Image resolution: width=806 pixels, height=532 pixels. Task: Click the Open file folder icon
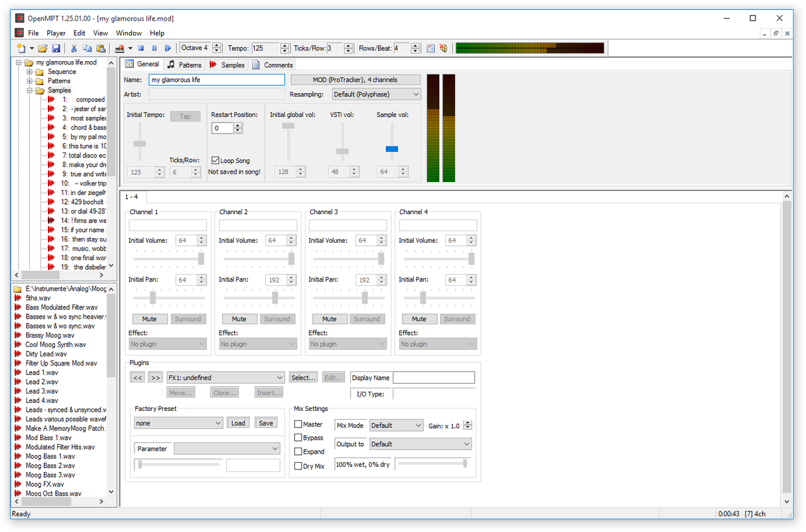[x=43, y=49]
